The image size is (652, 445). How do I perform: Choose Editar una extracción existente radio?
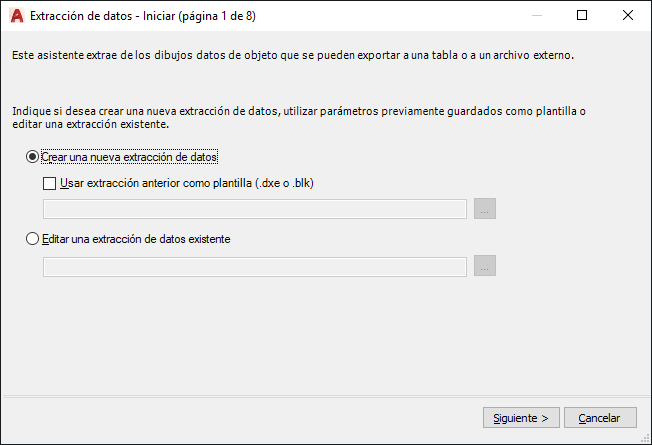pos(33,239)
